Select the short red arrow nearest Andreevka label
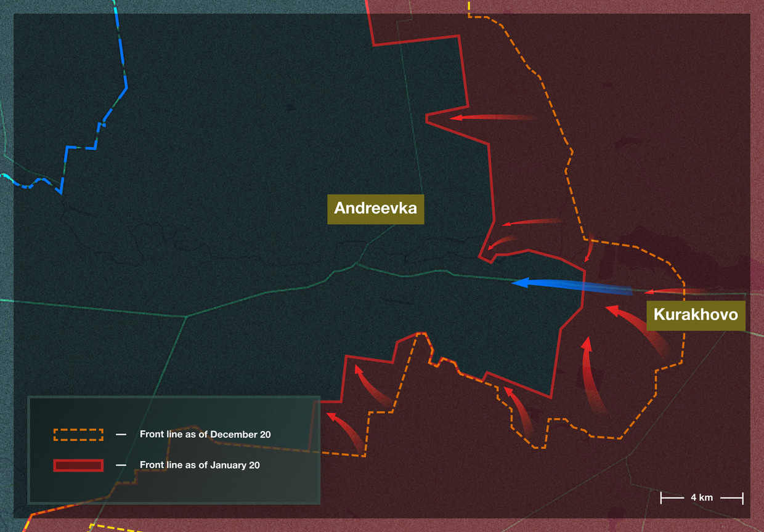764x532 pixels. [x=499, y=243]
